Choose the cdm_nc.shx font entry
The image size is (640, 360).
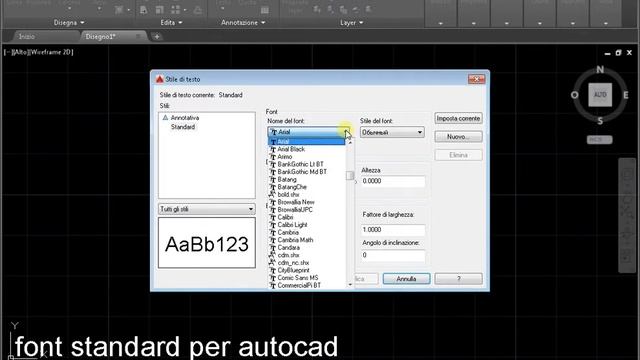(x=293, y=263)
